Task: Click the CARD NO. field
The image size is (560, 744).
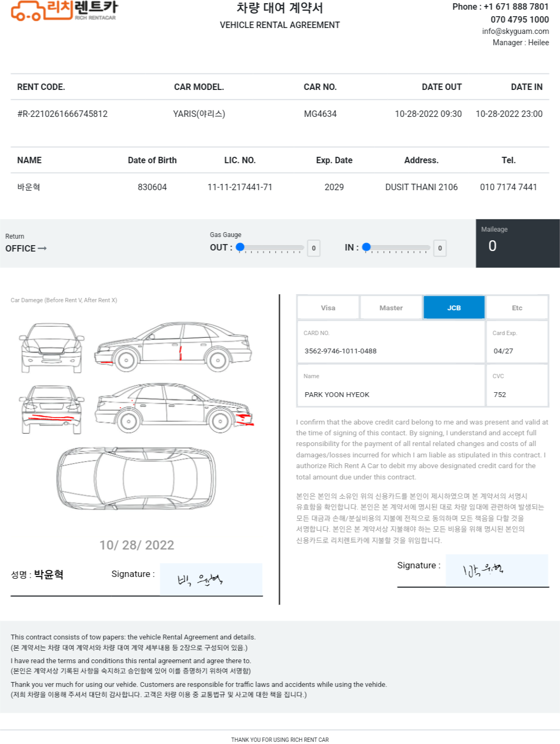Action: click(391, 342)
